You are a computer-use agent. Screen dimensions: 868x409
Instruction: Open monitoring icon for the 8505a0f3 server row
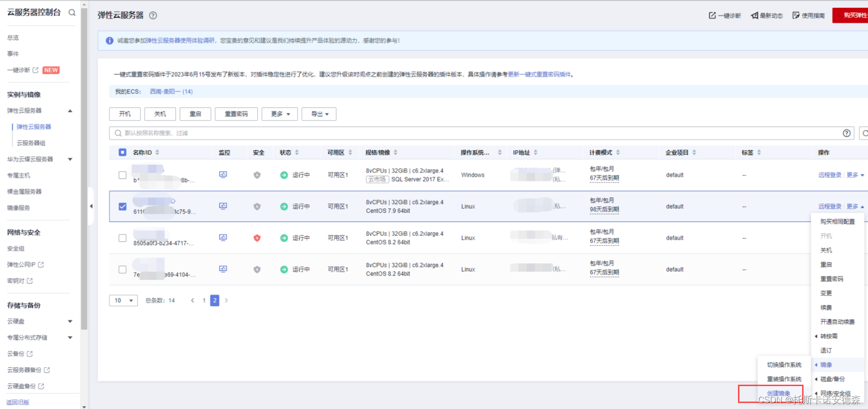coord(223,237)
